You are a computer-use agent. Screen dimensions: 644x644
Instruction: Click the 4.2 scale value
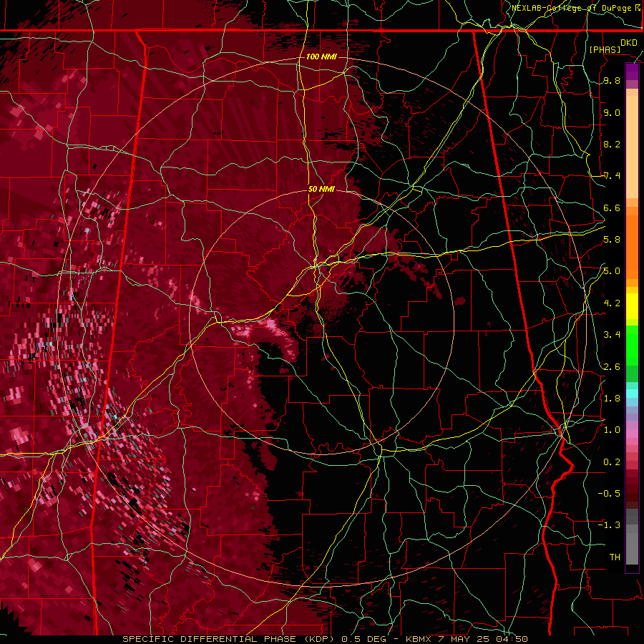pyautogui.click(x=612, y=303)
